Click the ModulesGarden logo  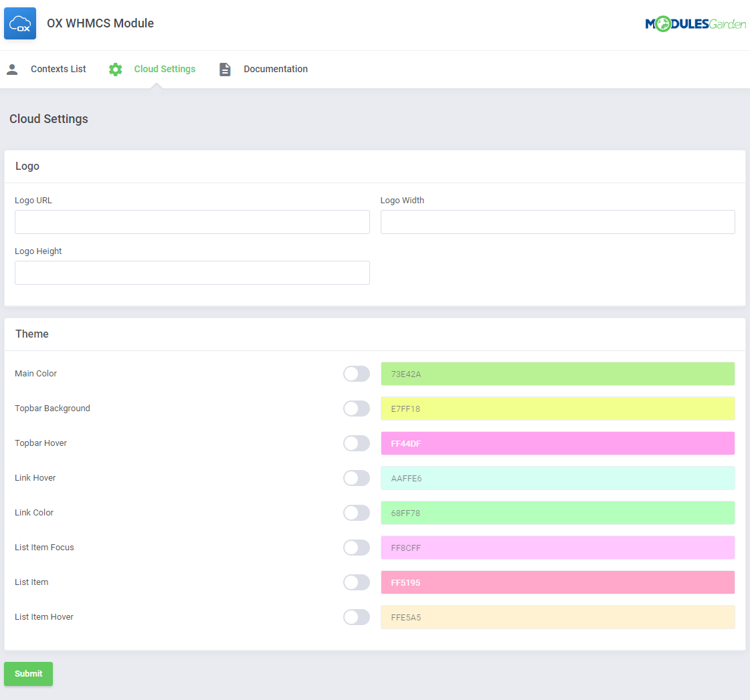695,24
